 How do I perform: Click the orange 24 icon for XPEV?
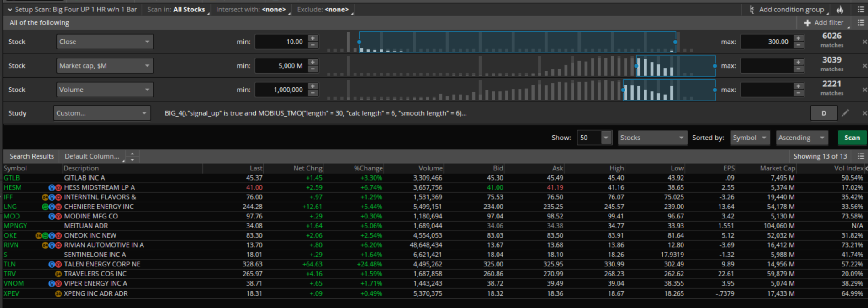click(x=58, y=294)
